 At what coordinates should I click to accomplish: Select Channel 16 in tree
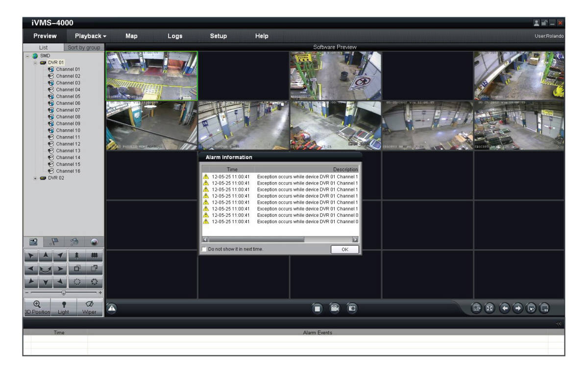[68, 171]
